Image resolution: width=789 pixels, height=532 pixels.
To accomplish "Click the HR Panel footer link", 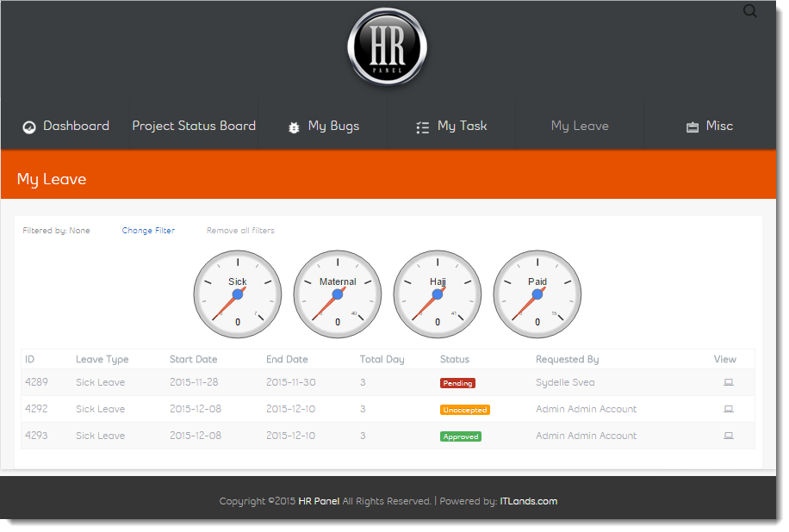I will click(319, 501).
